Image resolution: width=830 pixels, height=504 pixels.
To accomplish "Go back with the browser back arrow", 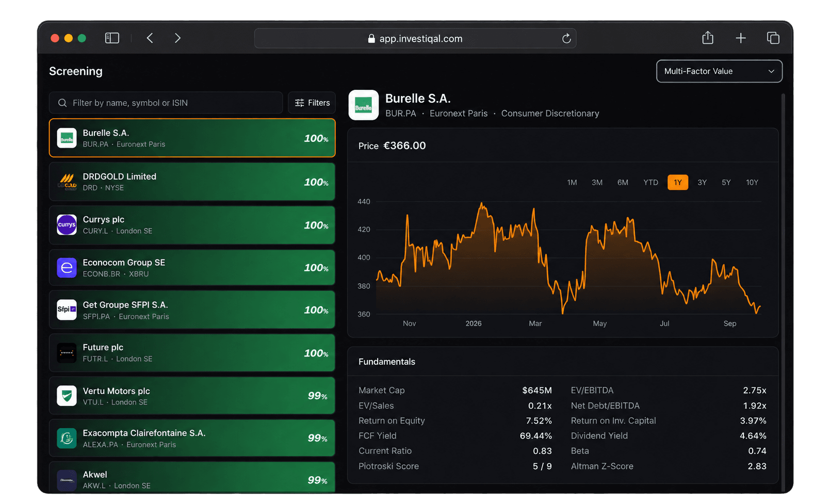I will click(150, 38).
